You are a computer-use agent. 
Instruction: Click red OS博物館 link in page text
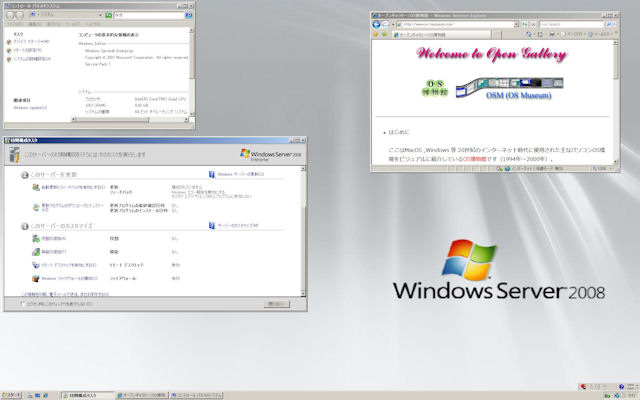[474, 159]
